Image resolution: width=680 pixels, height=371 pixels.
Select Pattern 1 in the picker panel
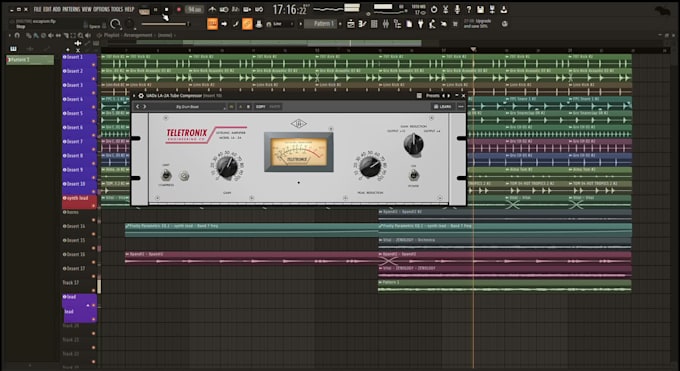click(30, 60)
